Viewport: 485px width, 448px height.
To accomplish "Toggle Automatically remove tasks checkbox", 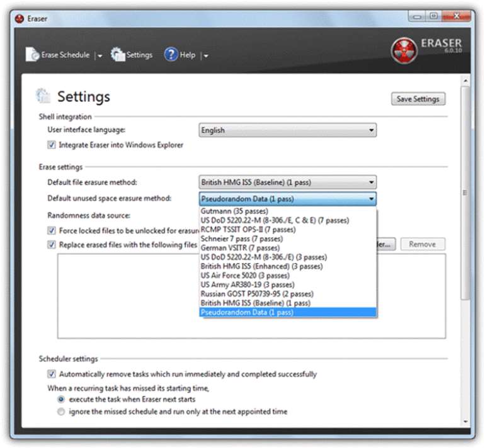I will pos(52,374).
